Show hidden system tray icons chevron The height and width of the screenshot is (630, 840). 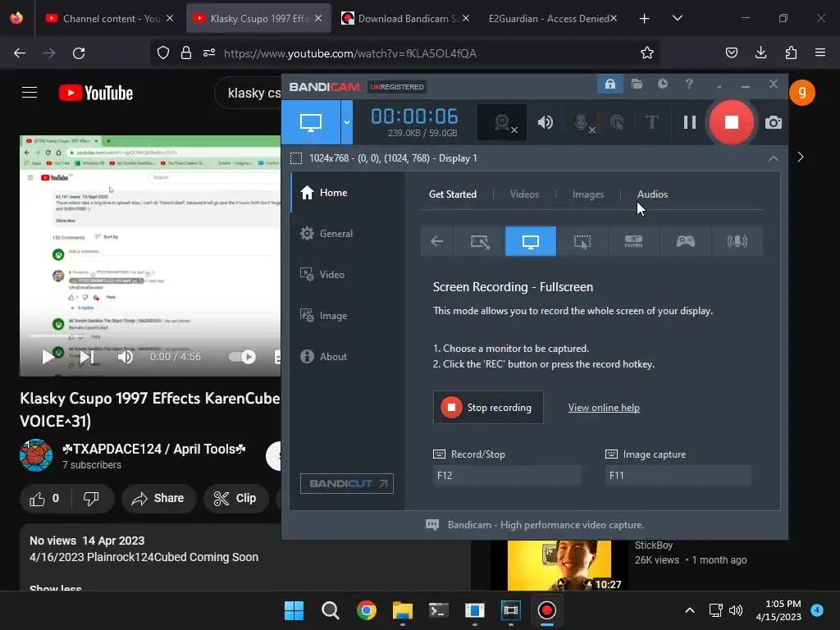point(689,610)
